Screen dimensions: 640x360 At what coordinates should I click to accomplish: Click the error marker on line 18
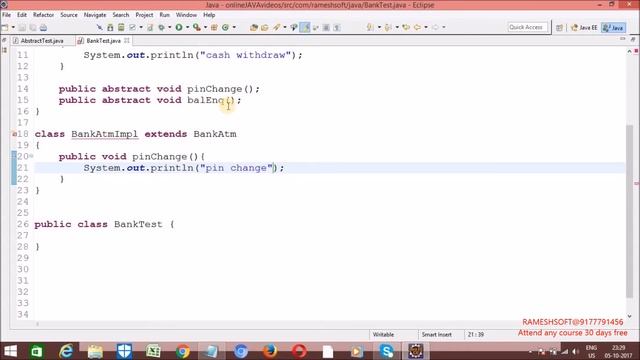click(14, 134)
